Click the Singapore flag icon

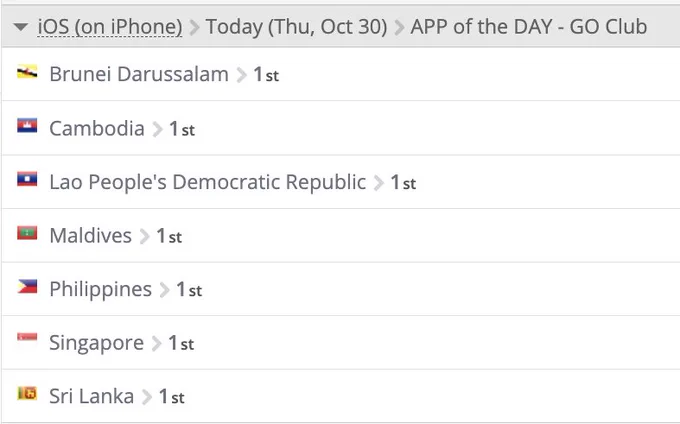27,337
